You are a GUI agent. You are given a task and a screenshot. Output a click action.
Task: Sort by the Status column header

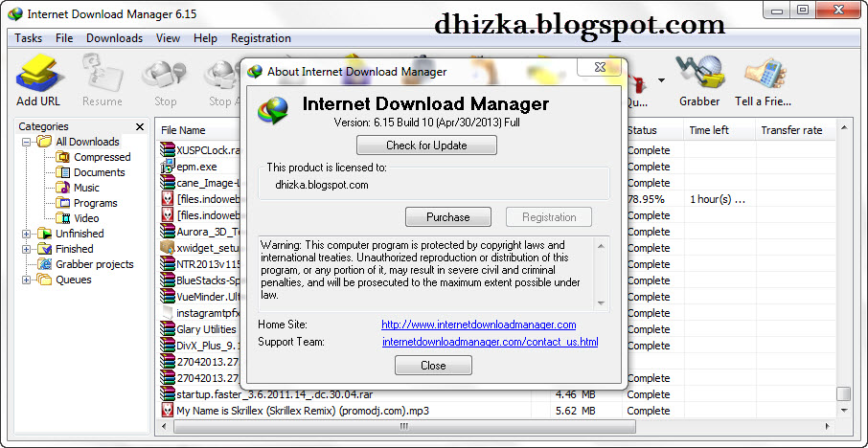click(x=642, y=130)
